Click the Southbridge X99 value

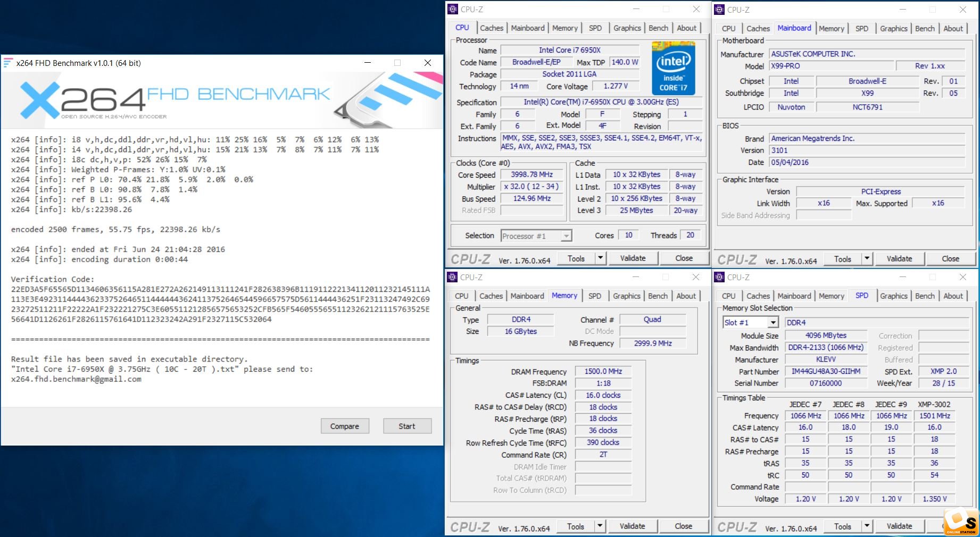[x=868, y=94]
